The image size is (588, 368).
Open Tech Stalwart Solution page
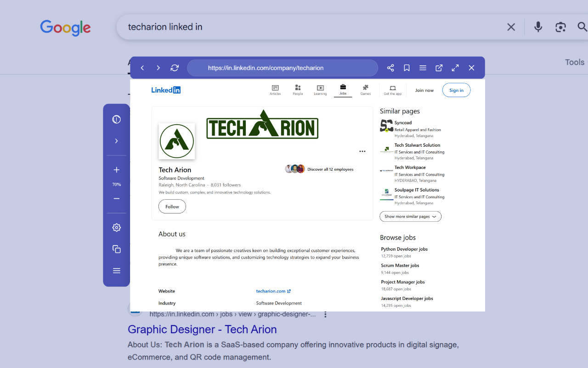point(417,145)
